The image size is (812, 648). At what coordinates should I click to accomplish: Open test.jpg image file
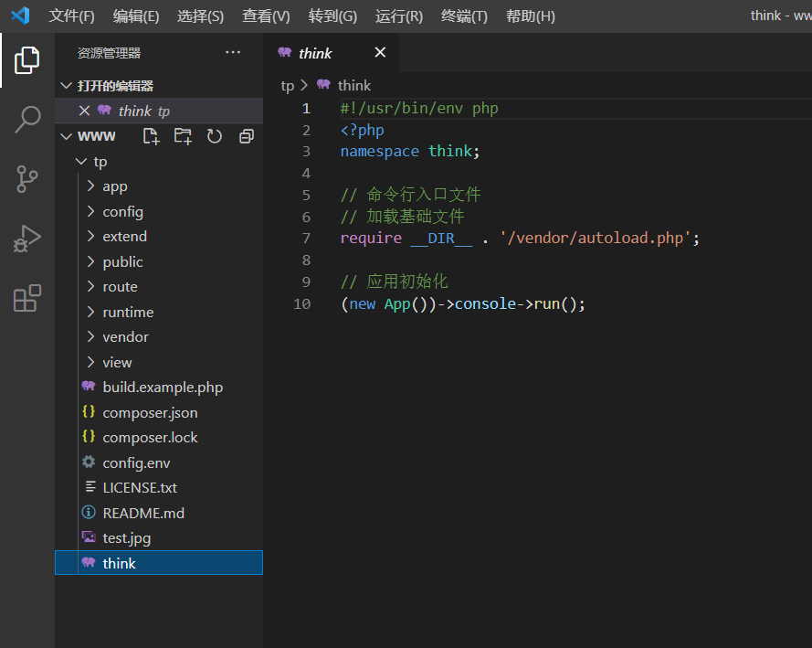127,538
